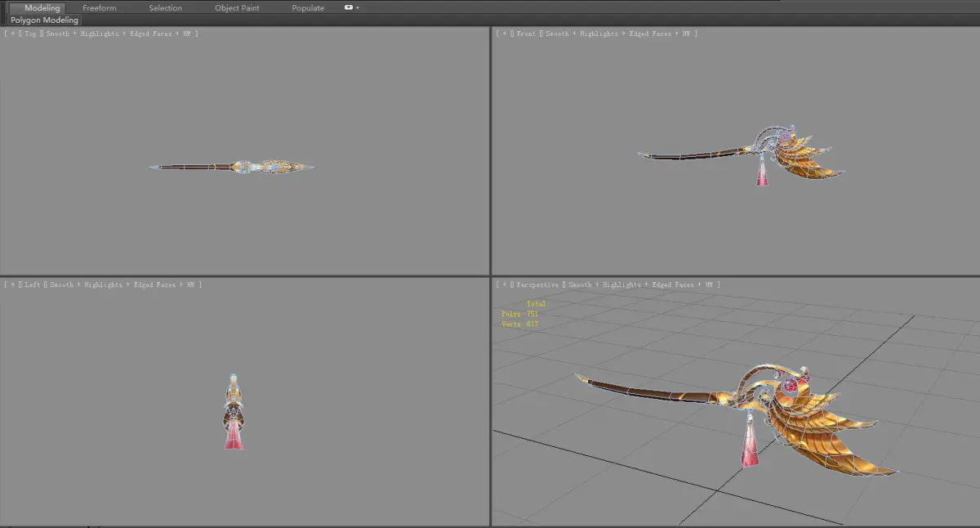Viewport: 980px width, 528px height.
Task: Click the ribbon display options icon
Action: 349,7
